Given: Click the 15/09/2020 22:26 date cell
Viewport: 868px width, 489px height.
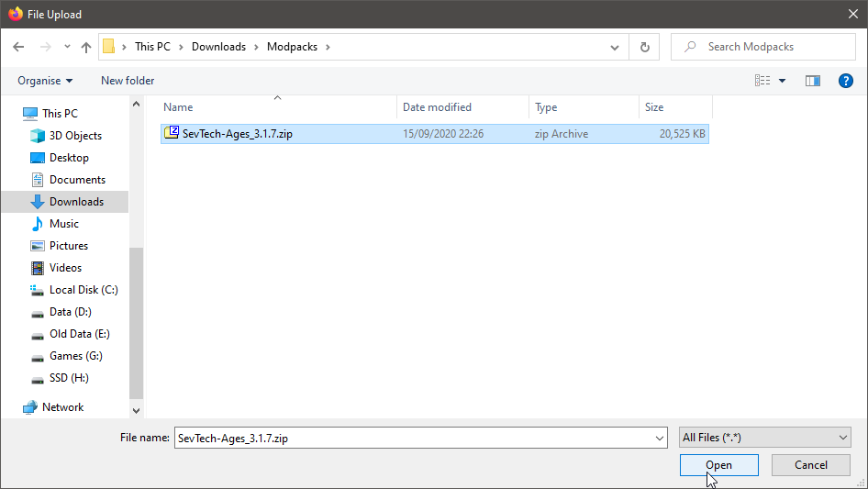Looking at the screenshot, I should [443, 134].
